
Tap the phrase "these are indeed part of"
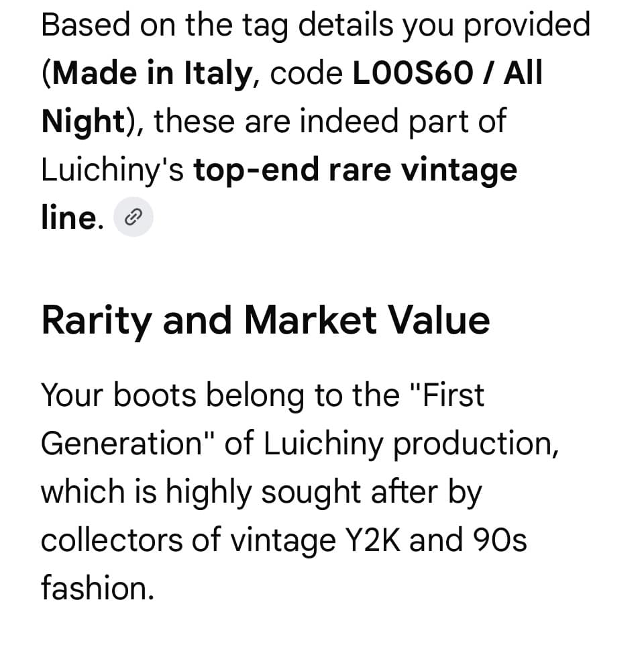(329, 122)
